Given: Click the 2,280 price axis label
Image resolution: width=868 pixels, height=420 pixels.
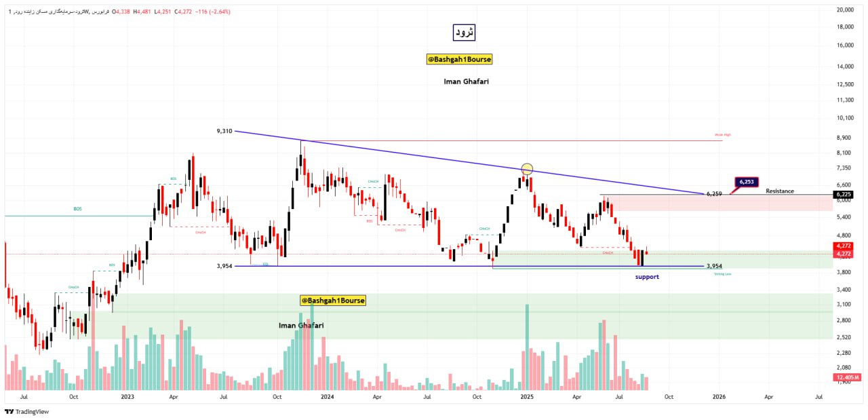Looking at the screenshot, I should (844, 353).
